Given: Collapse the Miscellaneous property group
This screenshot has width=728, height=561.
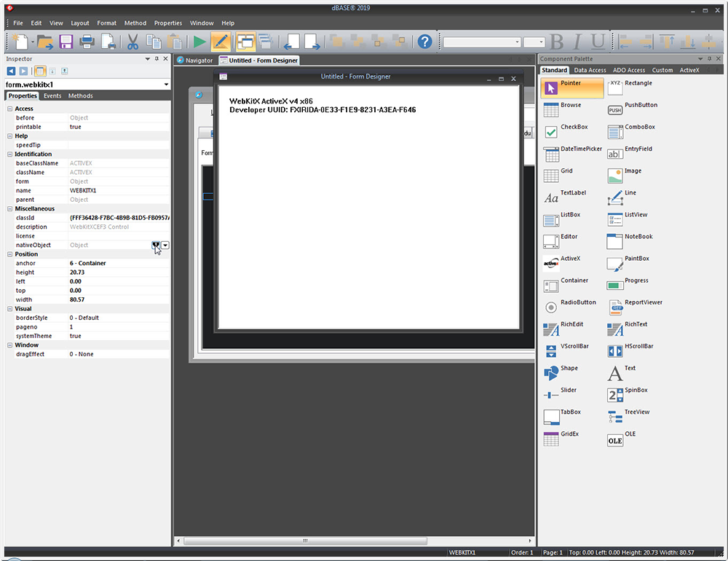Looking at the screenshot, I should pyautogui.click(x=9, y=208).
